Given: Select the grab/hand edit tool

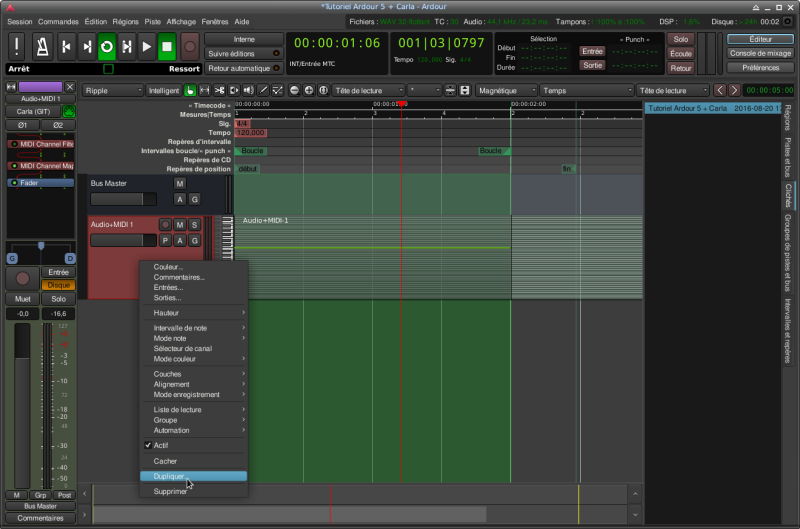Looking at the screenshot, I should click(x=190, y=90).
